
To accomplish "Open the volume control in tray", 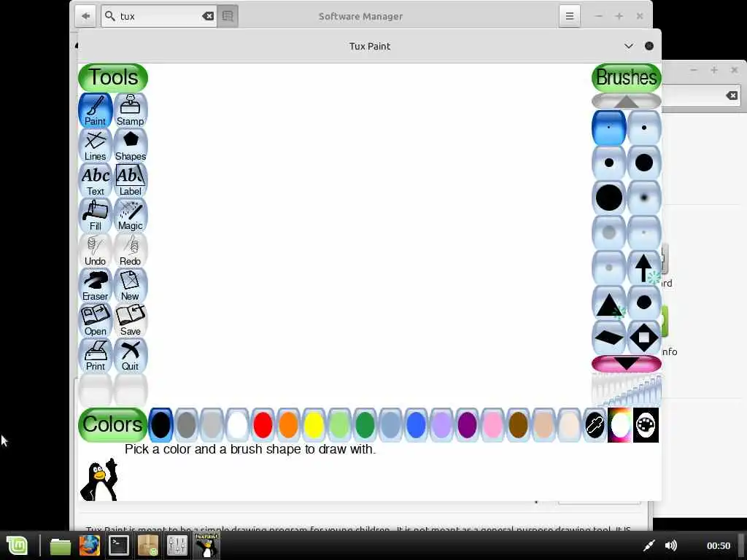I will [671, 545].
